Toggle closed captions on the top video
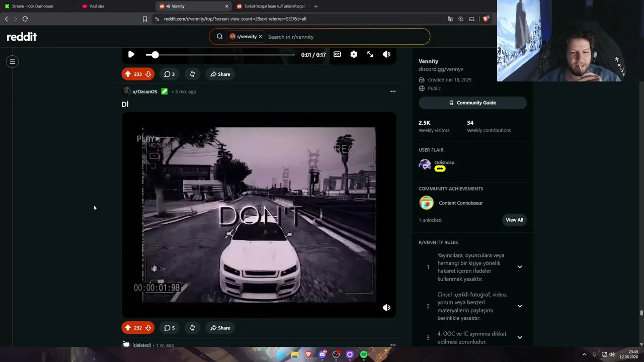 pyautogui.click(x=337, y=54)
